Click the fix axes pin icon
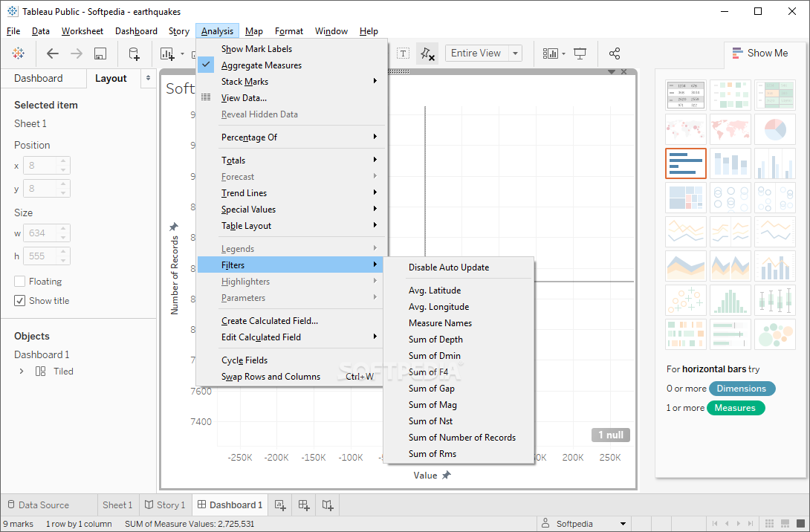810x532 pixels. (427, 53)
